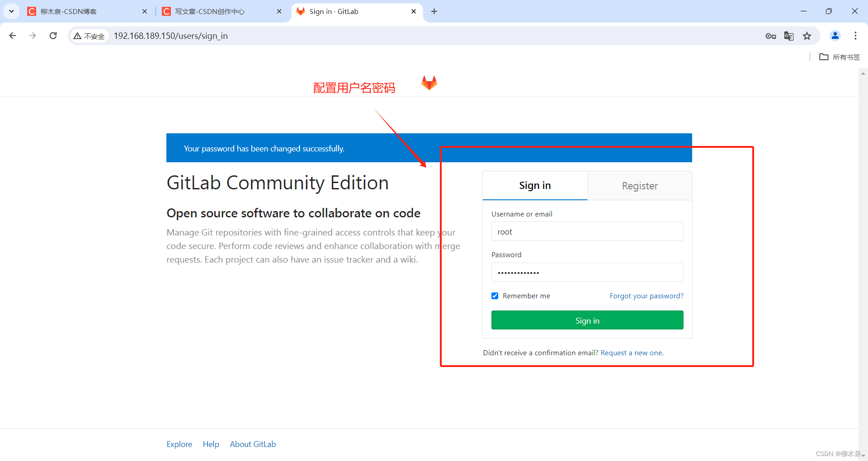Click the scrollbar up arrow
Image resolution: width=868 pixels, height=461 pixels.
tap(863, 73)
